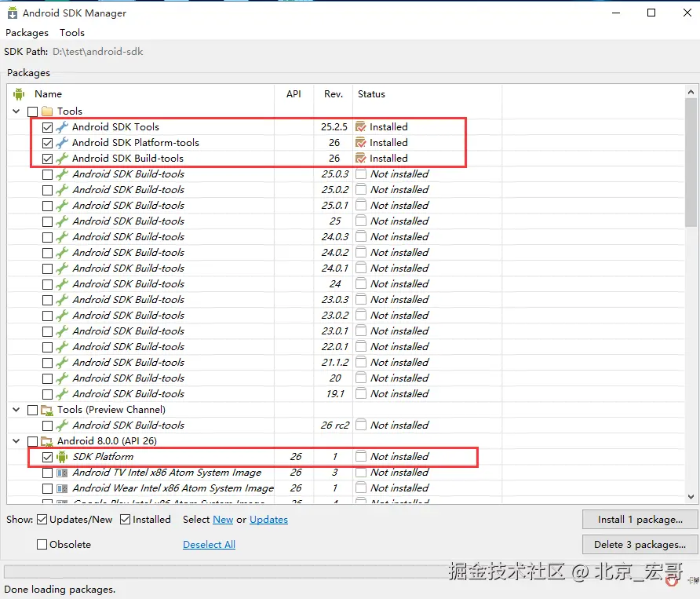Uncheck the Android SDK Tools checkbox
Image resolution: width=700 pixels, height=599 pixels.
point(47,127)
